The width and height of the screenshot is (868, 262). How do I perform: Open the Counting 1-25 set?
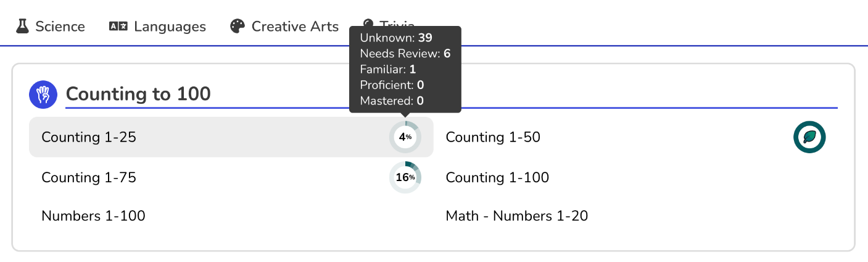click(89, 137)
